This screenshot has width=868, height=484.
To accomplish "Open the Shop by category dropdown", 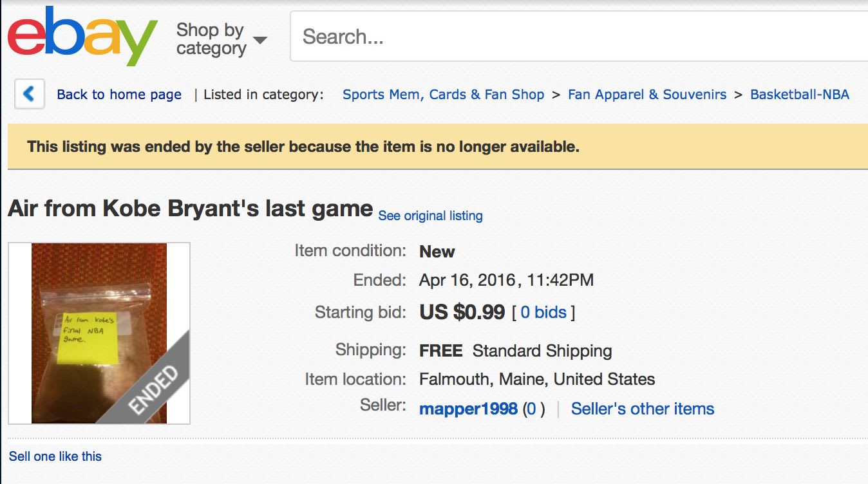I will click(x=211, y=39).
